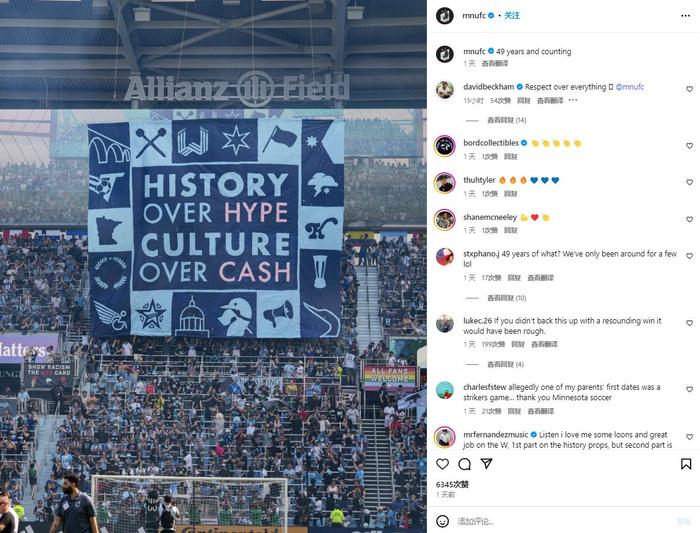
Task: Like the post with heart icon
Action: pos(442,464)
